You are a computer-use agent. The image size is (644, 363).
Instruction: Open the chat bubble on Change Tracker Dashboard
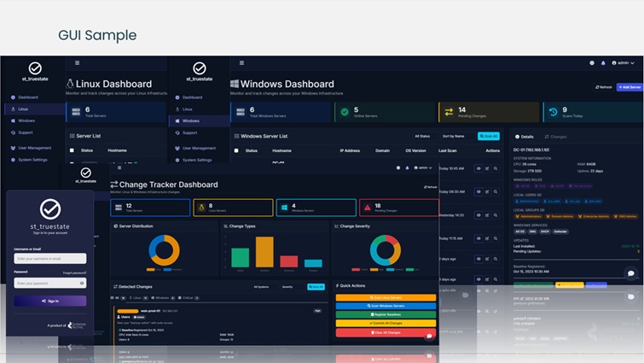tap(429, 336)
